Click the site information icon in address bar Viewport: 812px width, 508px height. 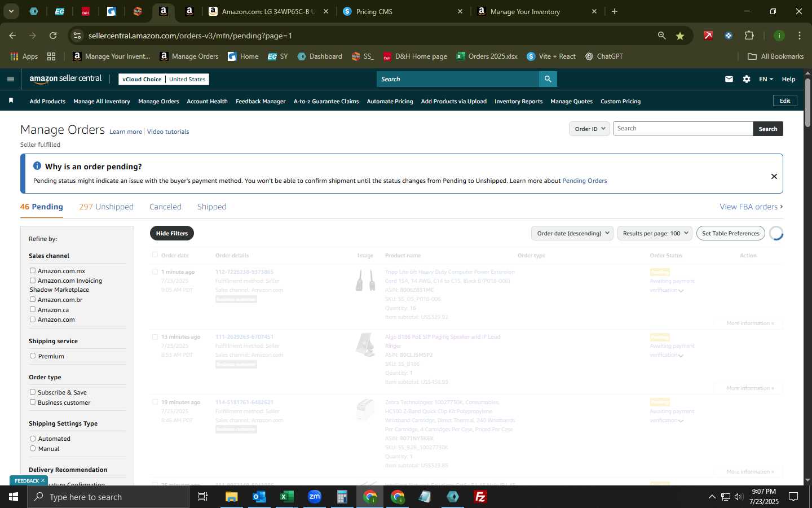pyautogui.click(x=77, y=36)
